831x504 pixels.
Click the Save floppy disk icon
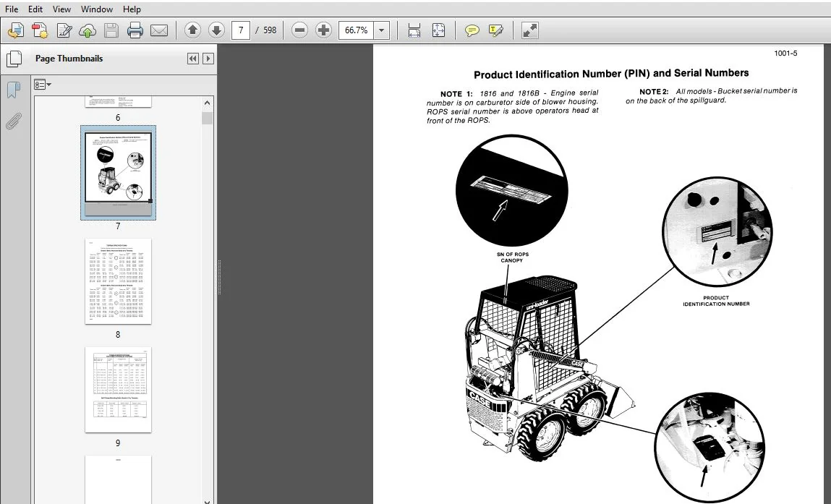pos(111,31)
